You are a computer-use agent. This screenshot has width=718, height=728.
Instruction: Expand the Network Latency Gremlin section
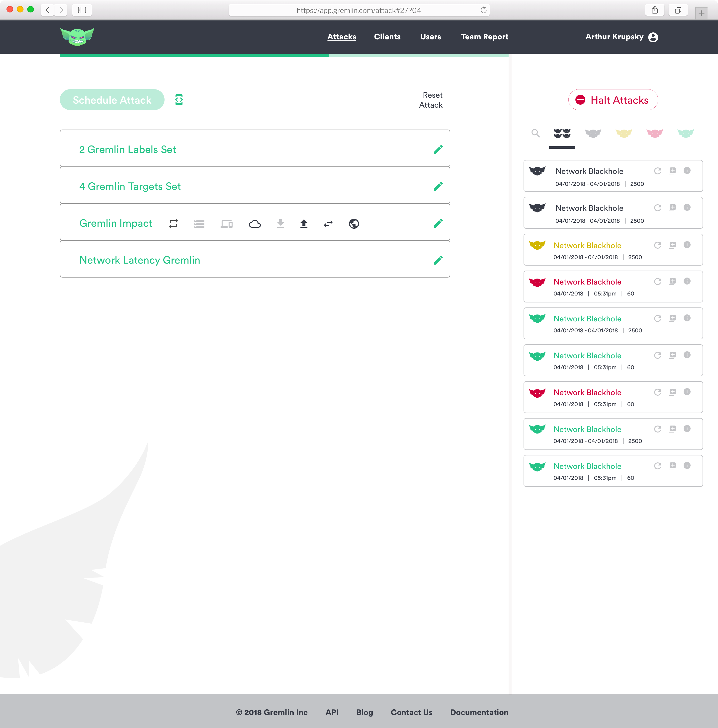coord(255,259)
